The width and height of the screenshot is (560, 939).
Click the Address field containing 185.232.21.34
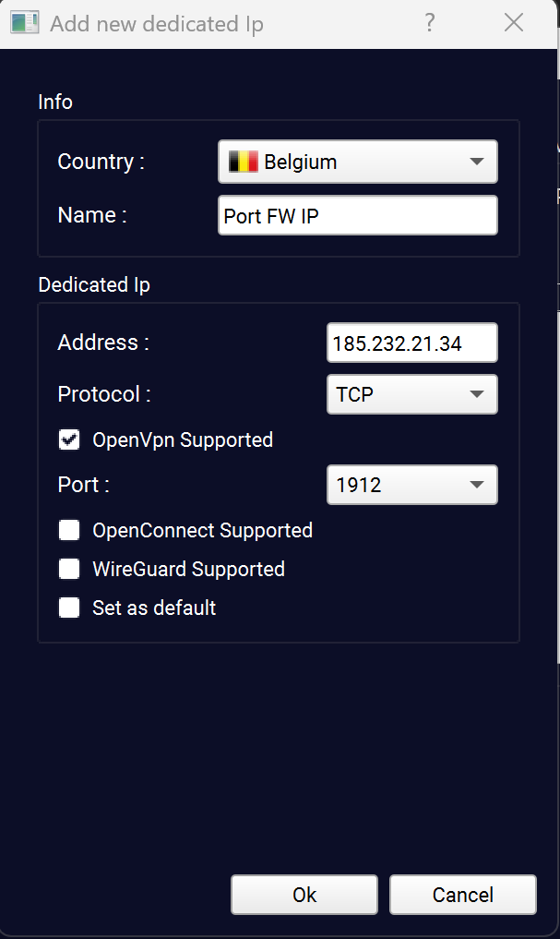point(411,343)
